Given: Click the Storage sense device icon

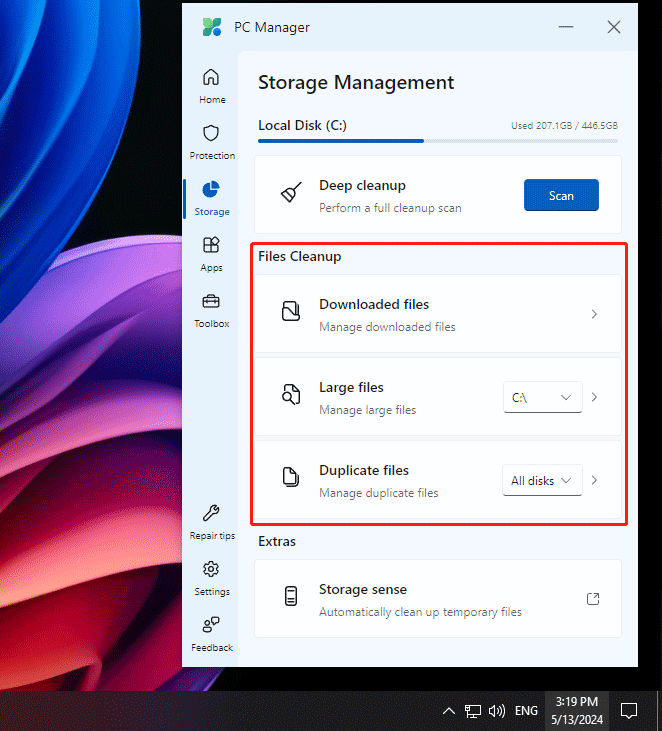Looking at the screenshot, I should coord(291,596).
